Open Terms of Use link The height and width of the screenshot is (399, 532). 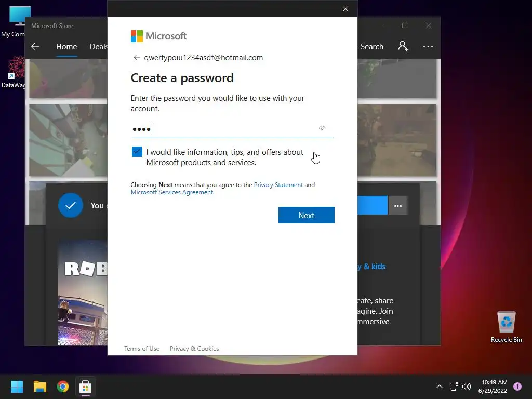pos(141,349)
